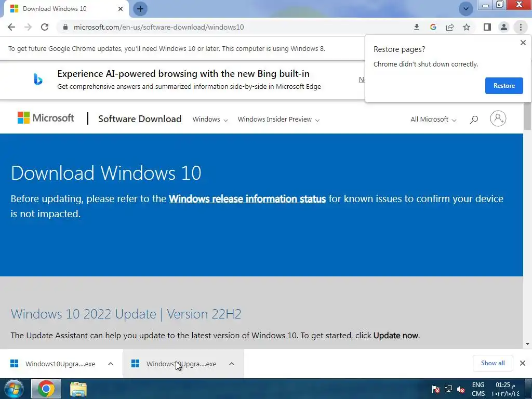
Task: Close the downloads bar
Action: [523, 363]
